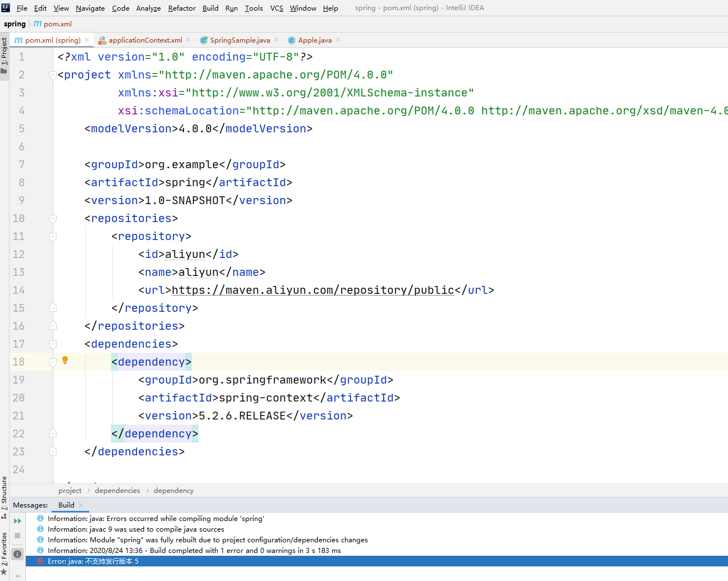Open the 2: Favorites tool window
The height and width of the screenshot is (581, 728).
tap(4, 553)
